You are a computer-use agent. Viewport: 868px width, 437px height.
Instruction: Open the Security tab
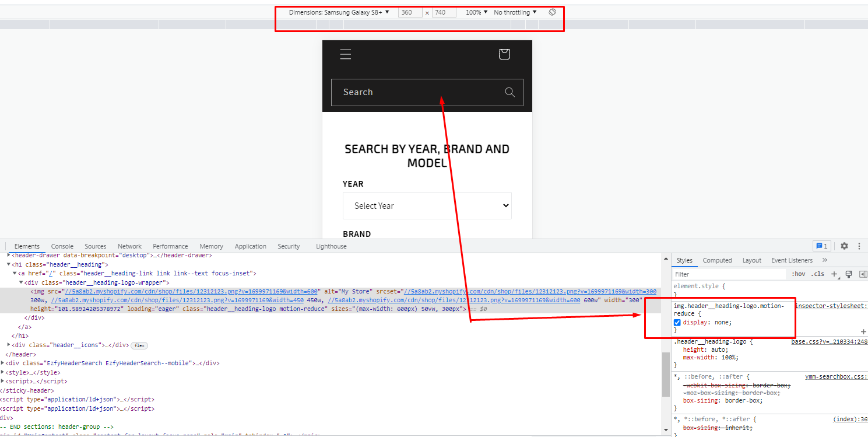point(289,246)
